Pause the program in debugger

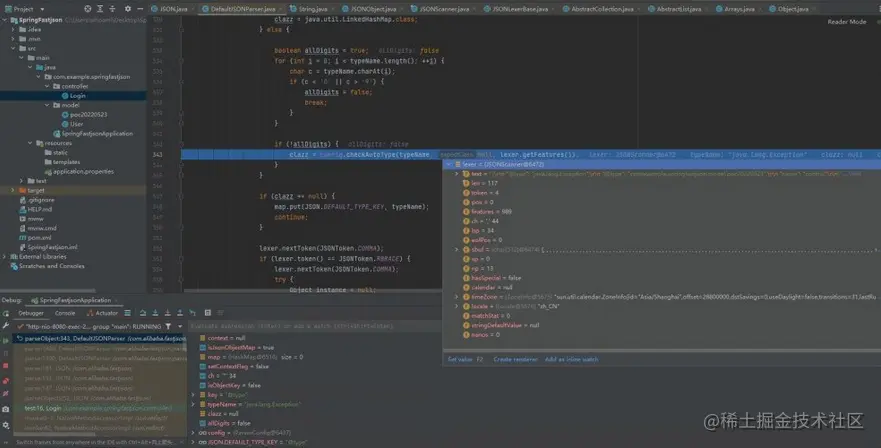[x=6, y=353]
